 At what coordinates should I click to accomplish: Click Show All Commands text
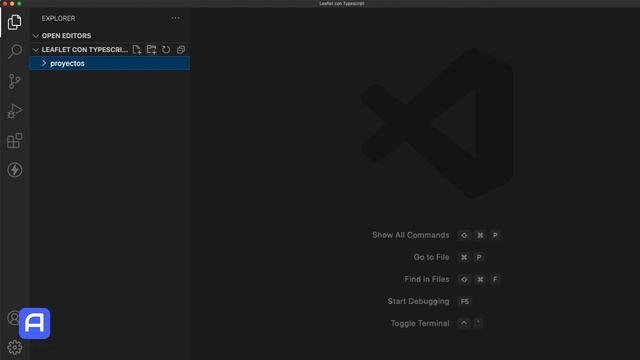tap(411, 235)
